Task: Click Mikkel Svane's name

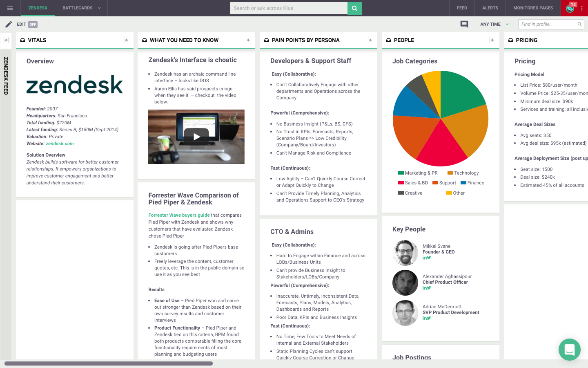Action: click(437, 246)
